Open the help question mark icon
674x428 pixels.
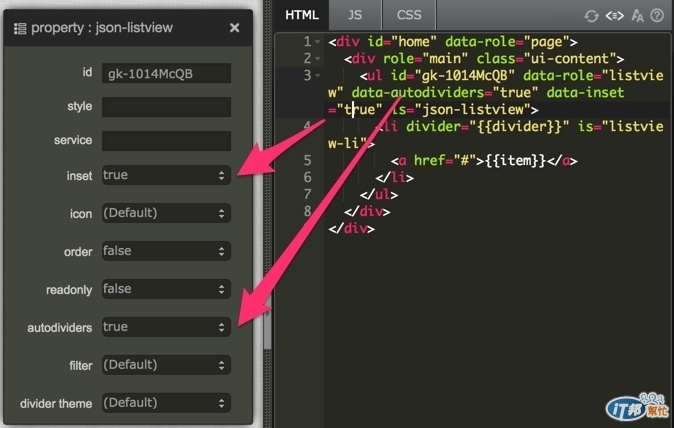(657, 15)
